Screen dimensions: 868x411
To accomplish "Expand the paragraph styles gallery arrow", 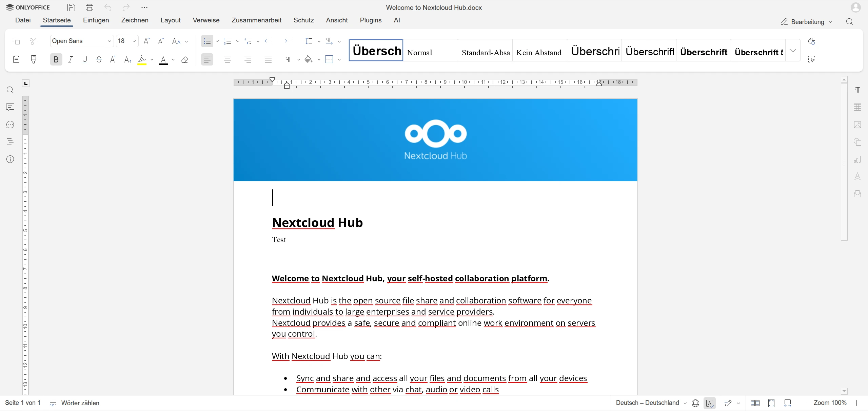I will (793, 51).
